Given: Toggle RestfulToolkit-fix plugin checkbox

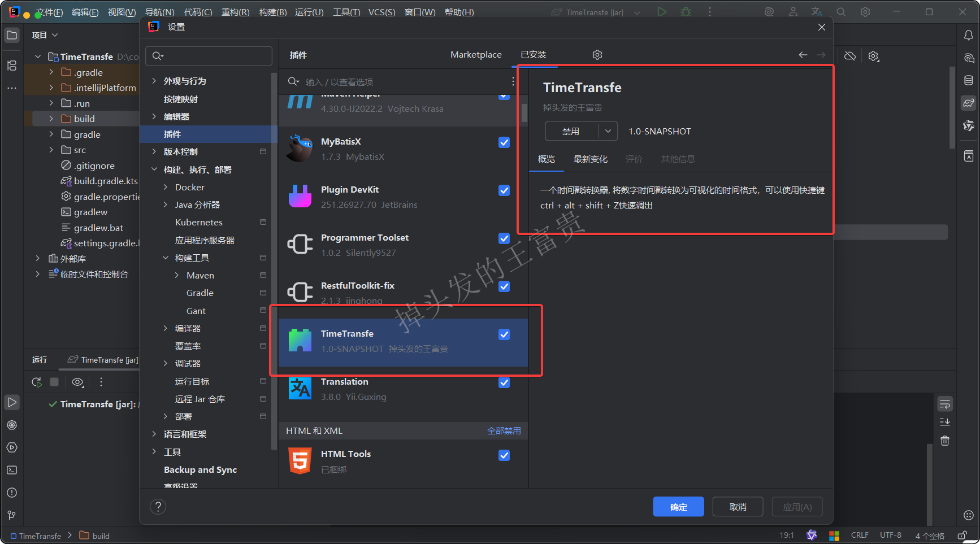Looking at the screenshot, I should click(x=504, y=286).
